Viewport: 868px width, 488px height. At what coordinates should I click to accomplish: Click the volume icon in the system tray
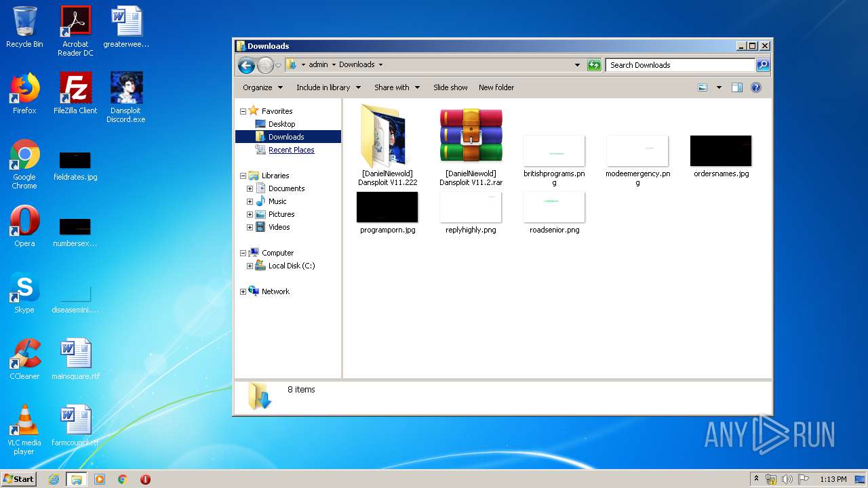[x=787, y=479]
